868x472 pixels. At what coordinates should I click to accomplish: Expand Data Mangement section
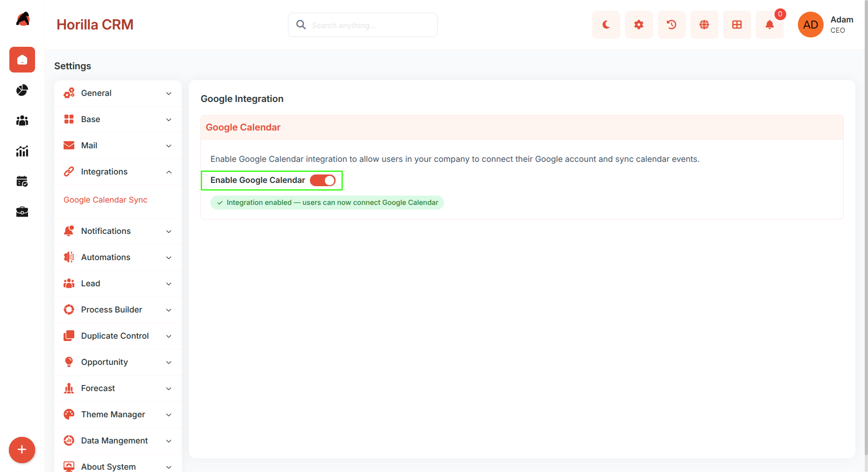click(x=118, y=441)
